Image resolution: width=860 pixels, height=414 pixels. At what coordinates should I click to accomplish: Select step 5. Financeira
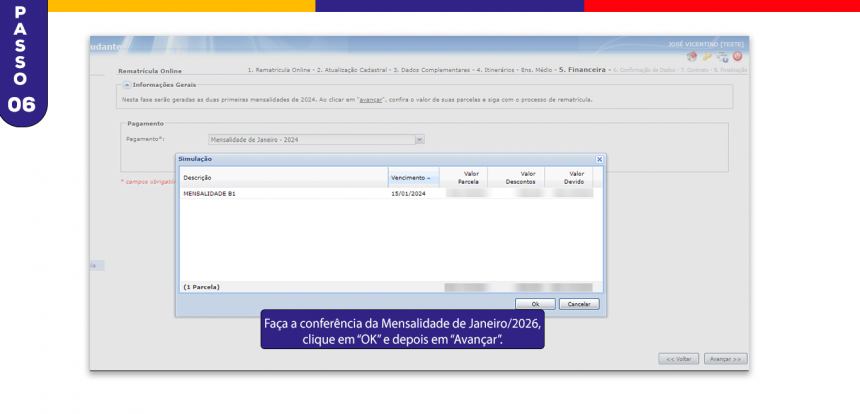[x=582, y=70]
